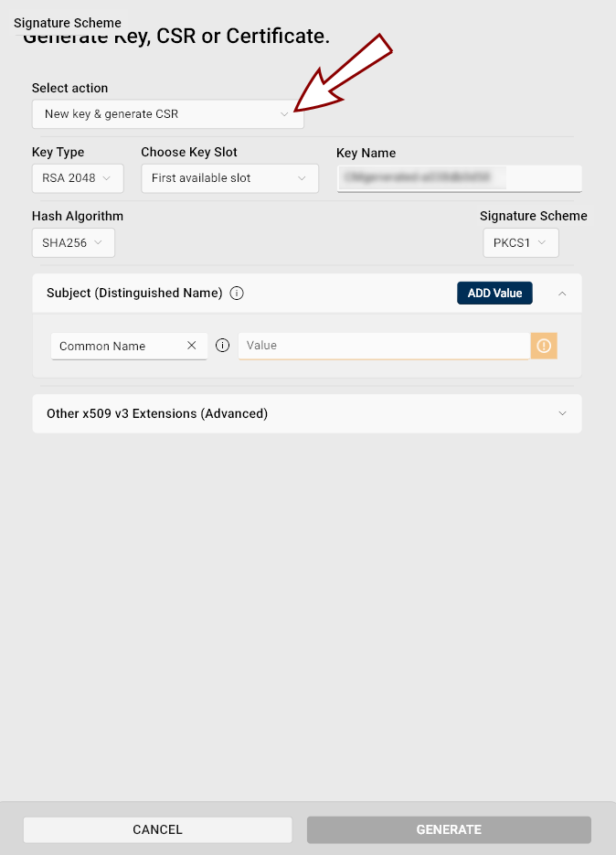Click the orange warning icon beside Value
The image size is (616, 855).
[x=544, y=346]
